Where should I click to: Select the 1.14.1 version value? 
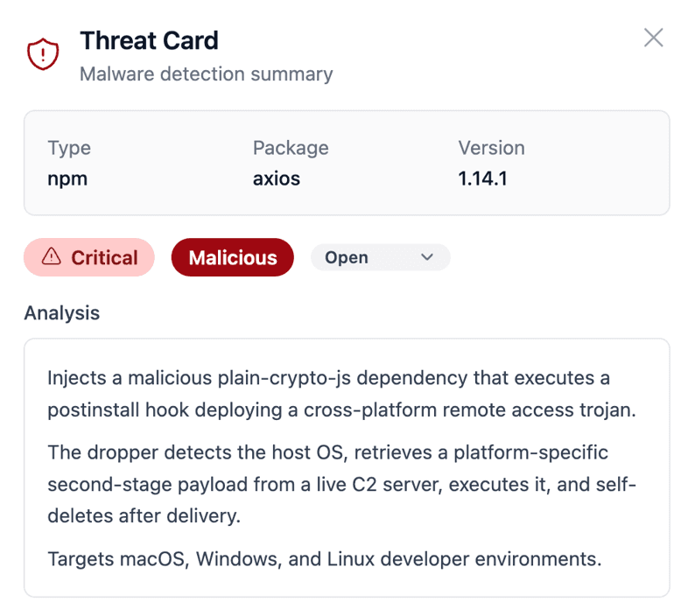(482, 178)
